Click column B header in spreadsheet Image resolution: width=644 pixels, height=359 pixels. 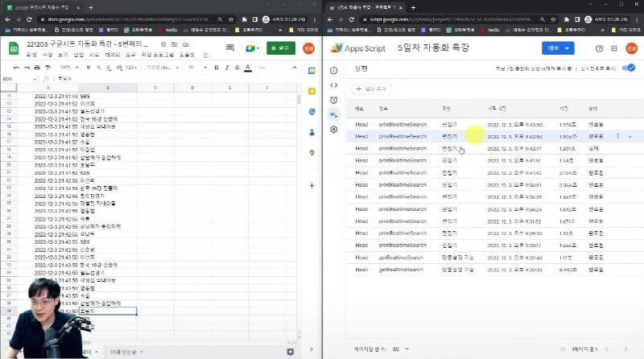(108, 88)
